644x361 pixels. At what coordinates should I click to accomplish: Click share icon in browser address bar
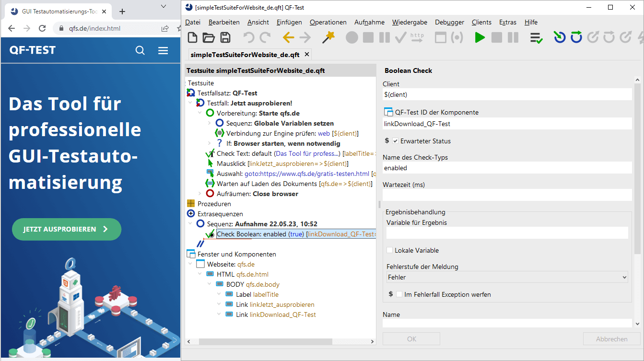coord(165,28)
